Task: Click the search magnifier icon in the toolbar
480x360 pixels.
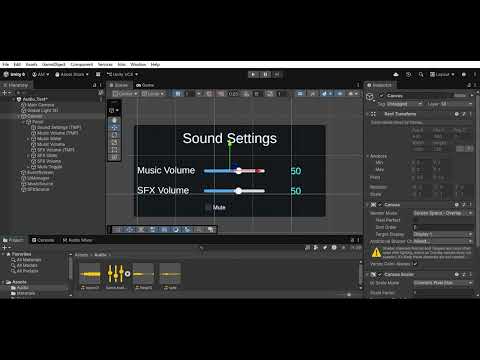Action: click(x=421, y=74)
